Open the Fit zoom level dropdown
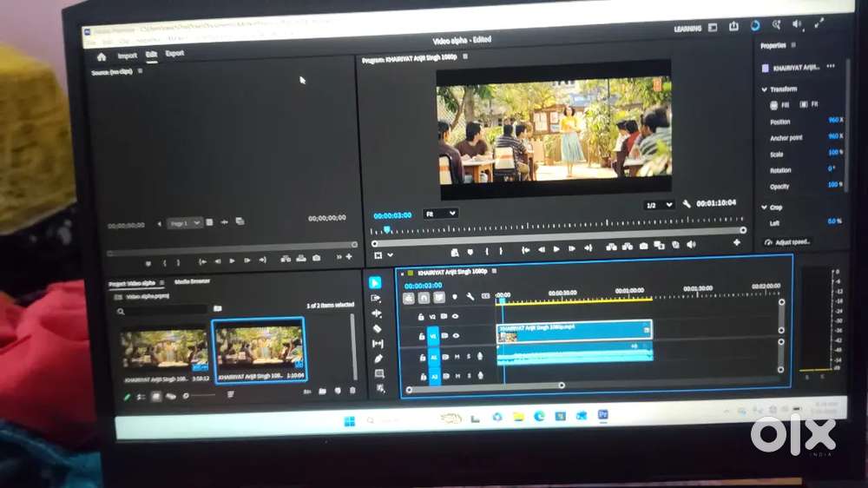868x488 pixels. point(441,214)
